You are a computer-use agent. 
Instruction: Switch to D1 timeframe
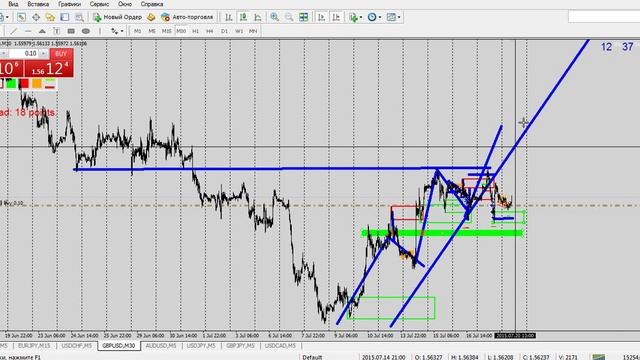click(224, 31)
